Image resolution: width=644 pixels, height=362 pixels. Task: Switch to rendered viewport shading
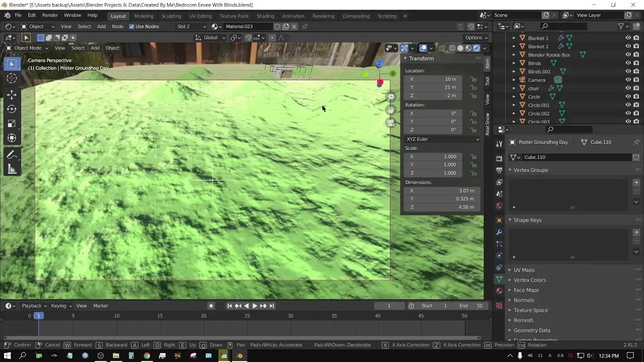pyautogui.click(x=476, y=48)
